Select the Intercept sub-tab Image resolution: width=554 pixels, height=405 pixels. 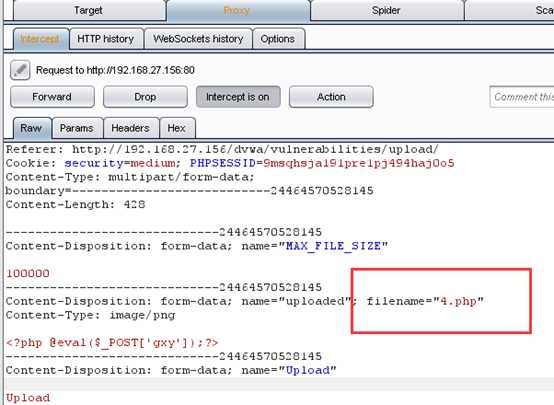[41, 39]
